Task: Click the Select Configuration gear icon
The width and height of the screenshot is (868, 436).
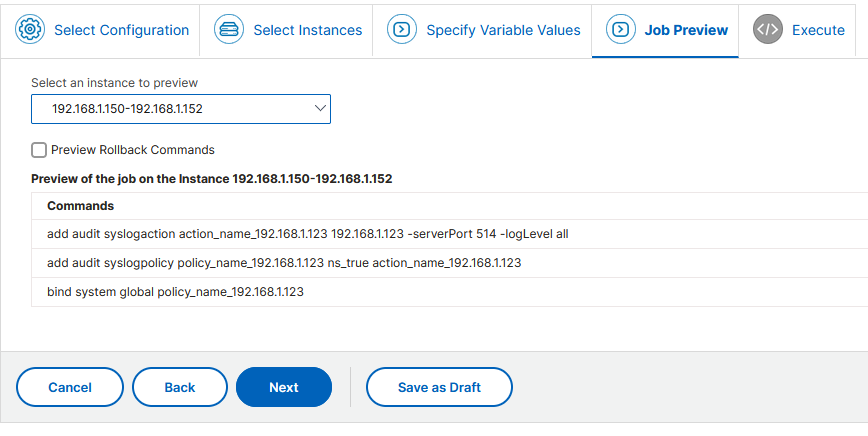Action: (30, 29)
